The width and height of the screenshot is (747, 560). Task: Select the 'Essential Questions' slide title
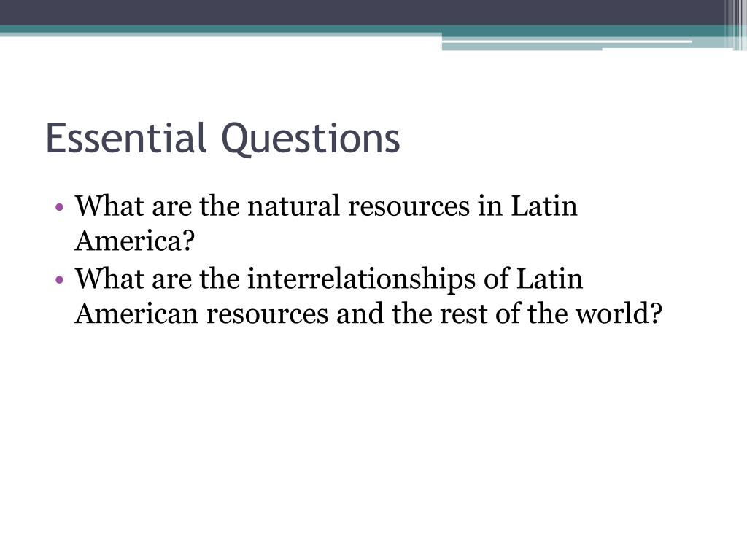tap(222, 139)
